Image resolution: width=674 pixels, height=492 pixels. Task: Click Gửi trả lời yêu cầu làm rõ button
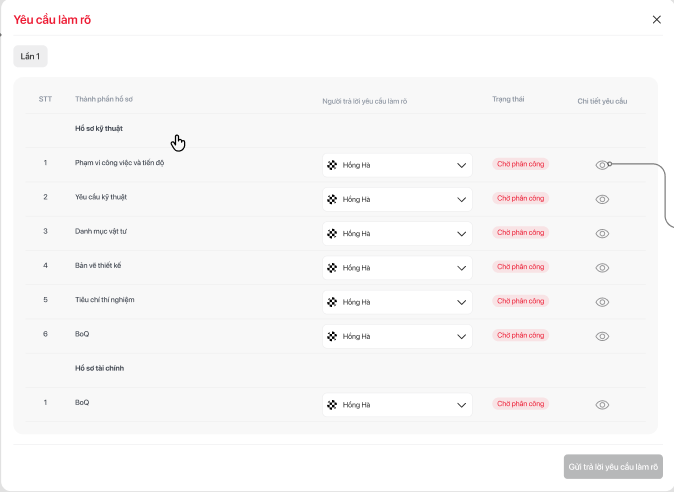[x=612, y=467]
